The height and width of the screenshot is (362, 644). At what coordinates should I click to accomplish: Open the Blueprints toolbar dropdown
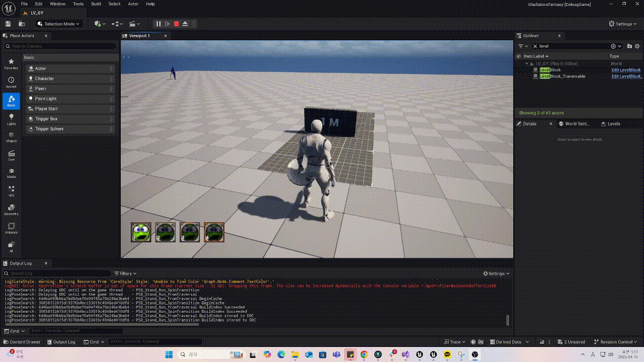pyautogui.click(x=117, y=24)
